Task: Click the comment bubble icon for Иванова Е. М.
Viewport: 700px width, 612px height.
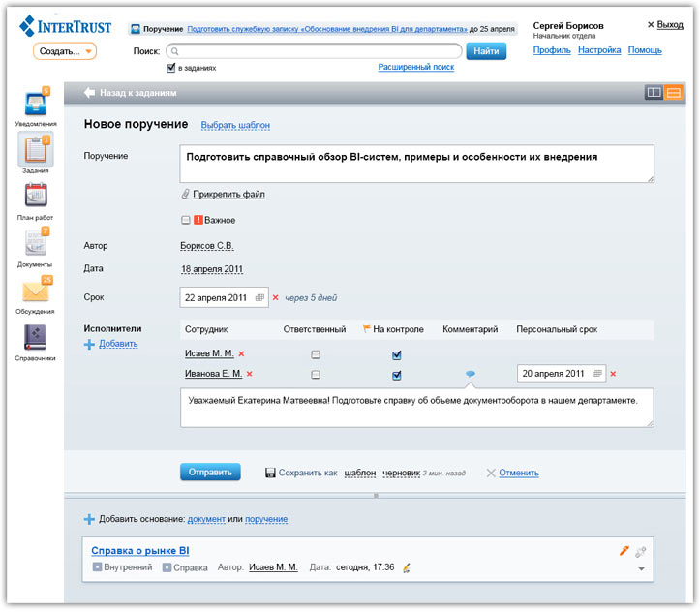Action: (471, 374)
